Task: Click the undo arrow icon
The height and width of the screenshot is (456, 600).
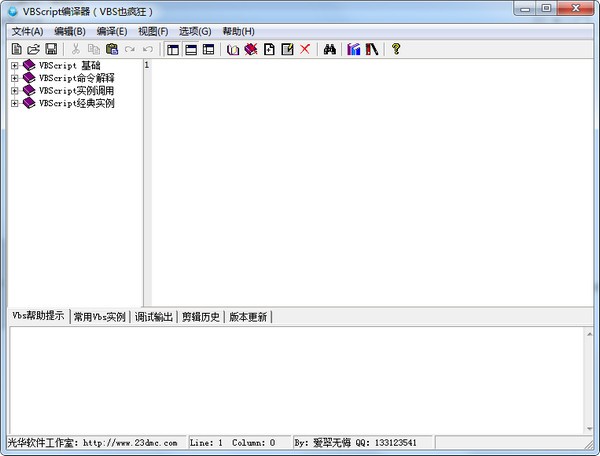Action: click(148, 49)
